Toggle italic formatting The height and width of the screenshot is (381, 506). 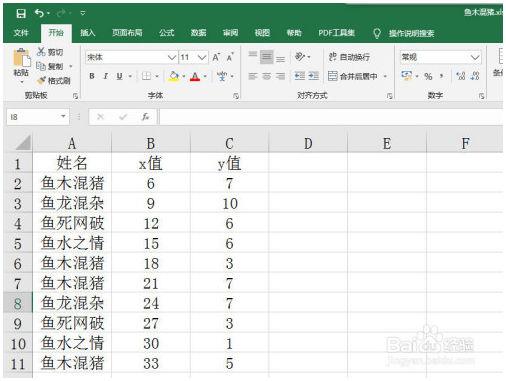[x=106, y=76]
